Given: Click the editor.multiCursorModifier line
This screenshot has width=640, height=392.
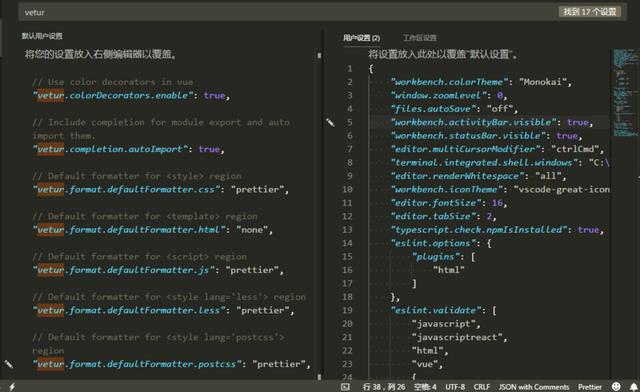Looking at the screenshot, I should click(497, 149).
